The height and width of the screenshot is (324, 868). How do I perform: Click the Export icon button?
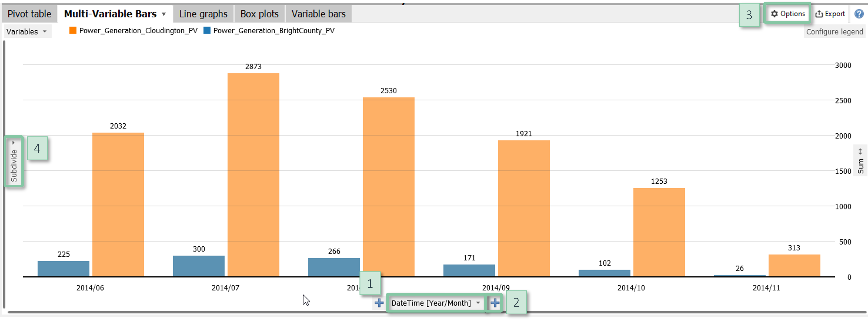(830, 14)
